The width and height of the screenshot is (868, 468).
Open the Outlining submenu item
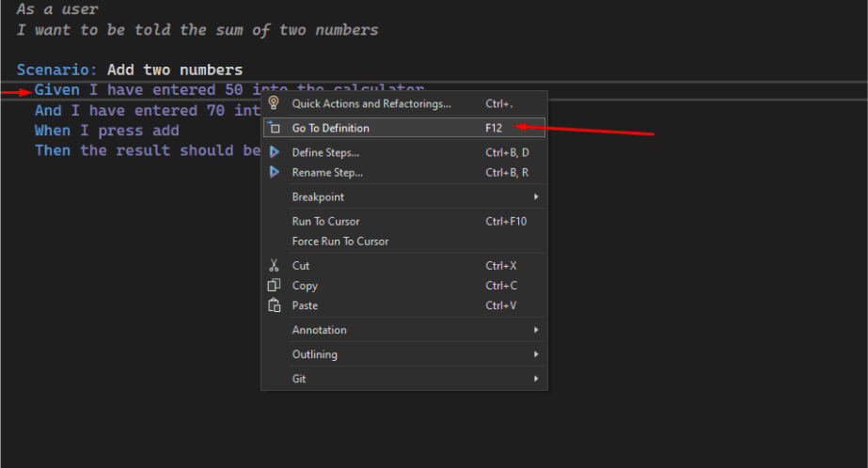pyautogui.click(x=404, y=354)
